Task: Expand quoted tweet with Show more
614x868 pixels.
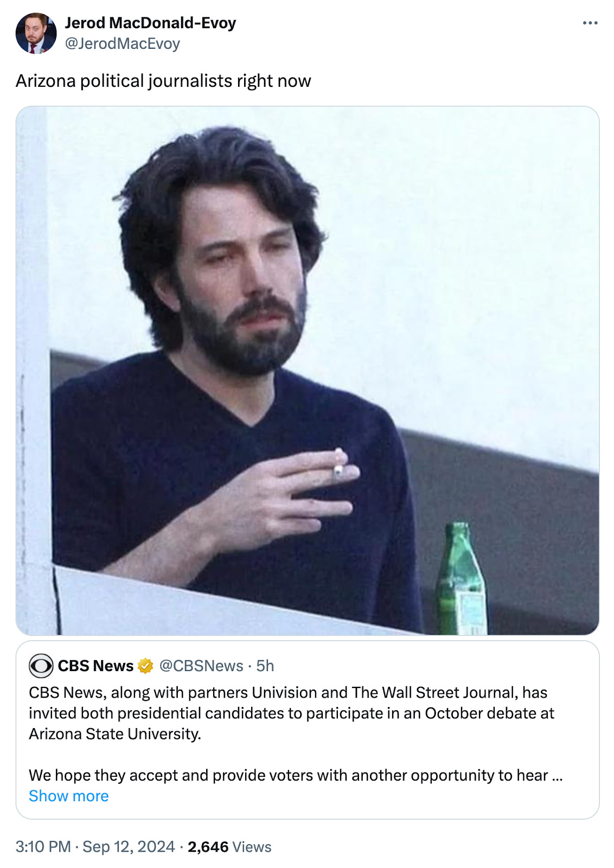Action: [x=69, y=796]
